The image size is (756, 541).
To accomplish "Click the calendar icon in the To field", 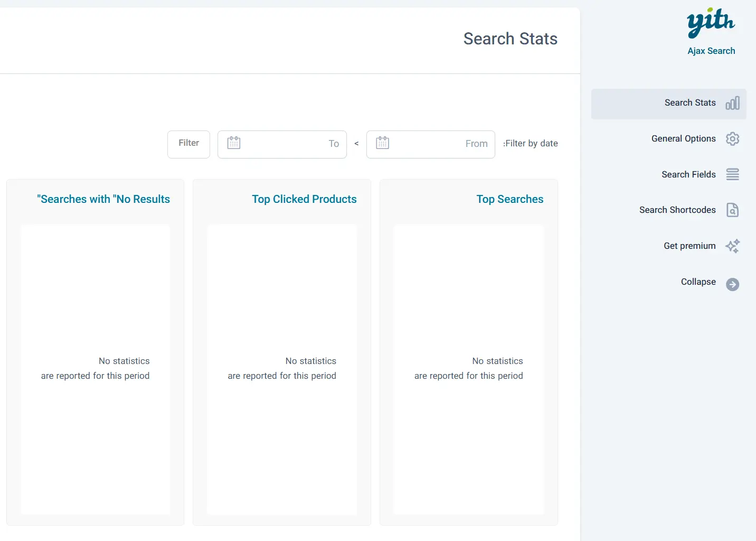I will [x=234, y=143].
